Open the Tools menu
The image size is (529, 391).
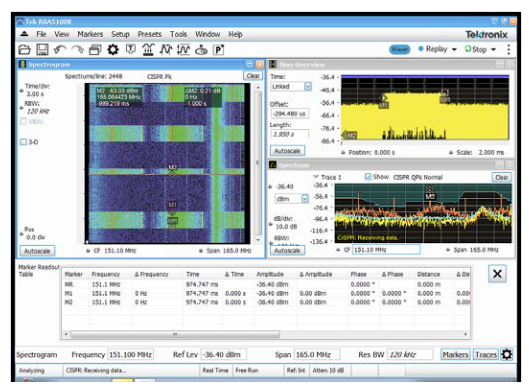(178, 34)
